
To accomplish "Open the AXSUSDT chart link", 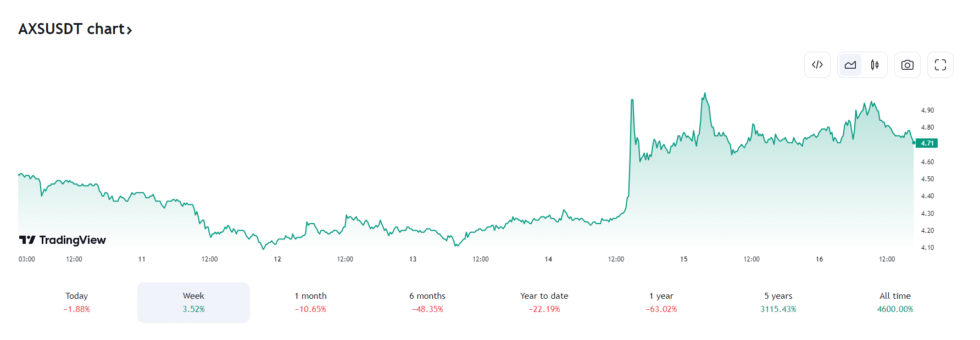I will pyautogui.click(x=71, y=29).
